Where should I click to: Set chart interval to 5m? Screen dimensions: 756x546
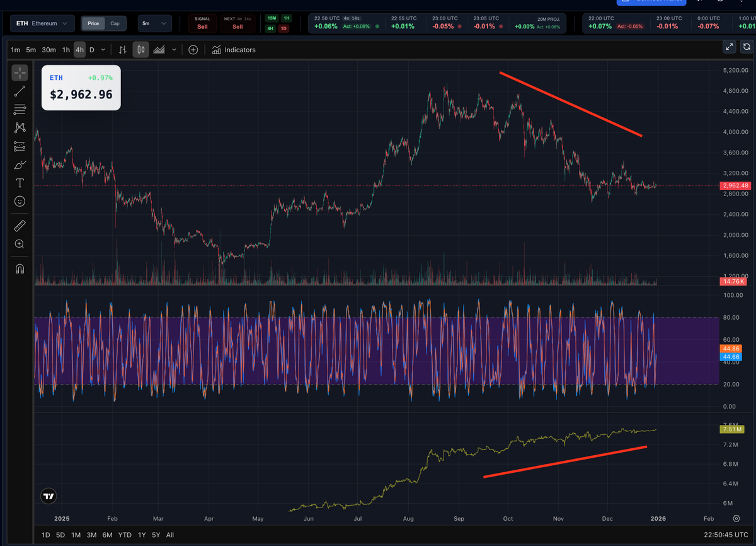[31, 50]
